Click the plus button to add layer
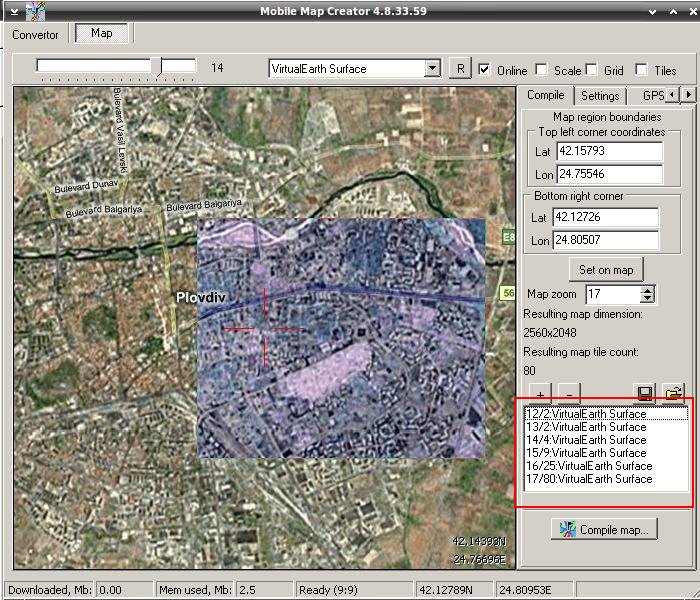 coord(539,392)
